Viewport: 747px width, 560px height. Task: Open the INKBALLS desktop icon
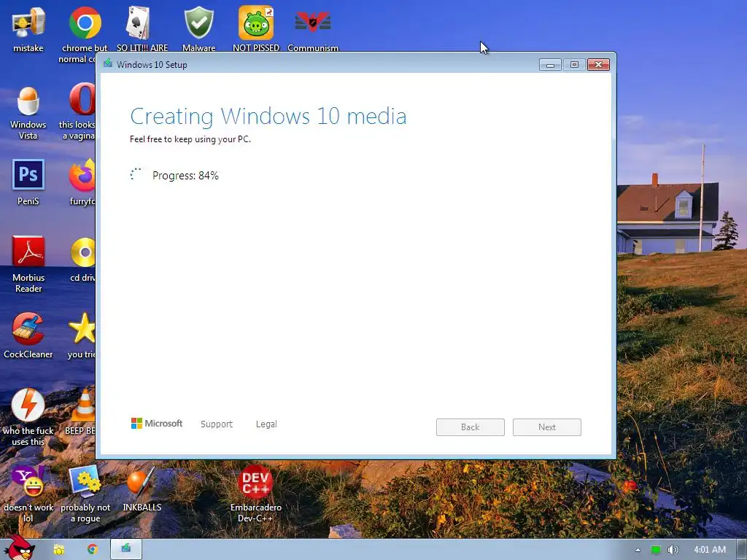[x=142, y=482]
